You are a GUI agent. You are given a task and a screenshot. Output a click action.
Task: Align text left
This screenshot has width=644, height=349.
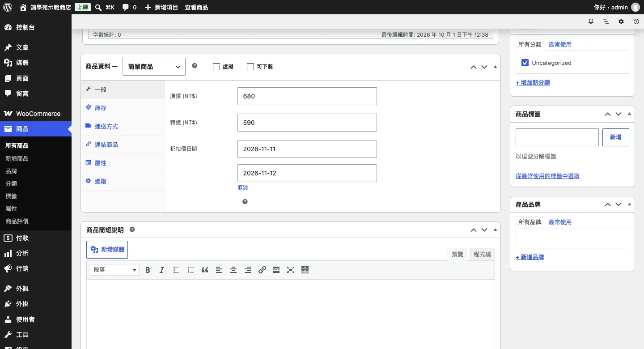(x=219, y=270)
